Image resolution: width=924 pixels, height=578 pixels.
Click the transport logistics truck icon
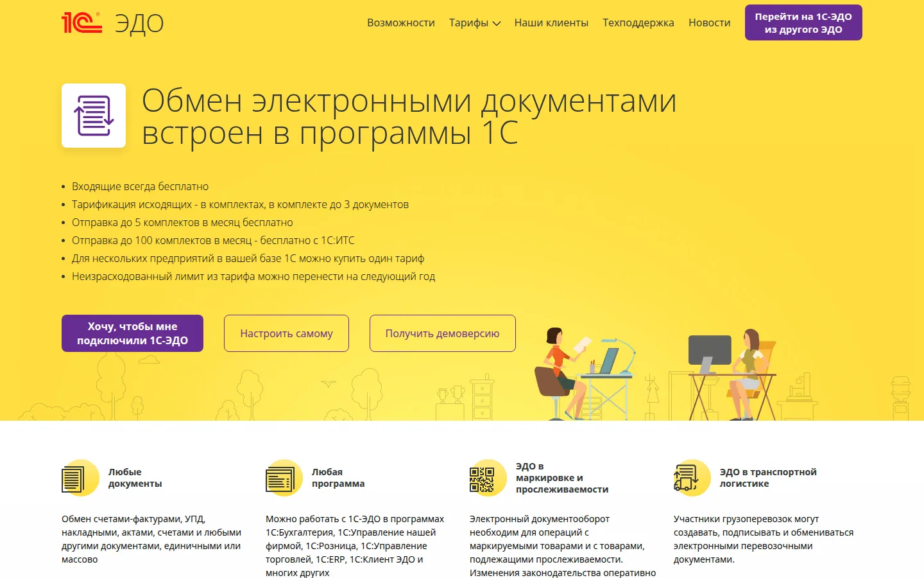pyautogui.click(x=692, y=478)
